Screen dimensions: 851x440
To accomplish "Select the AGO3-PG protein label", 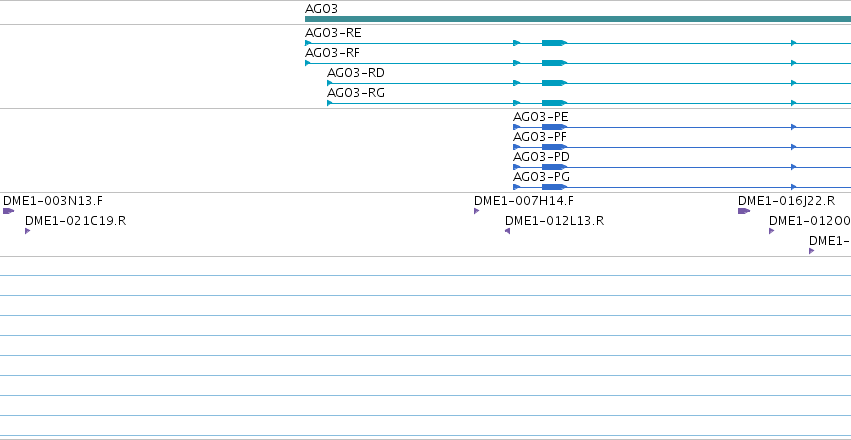I will coord(541,177).
